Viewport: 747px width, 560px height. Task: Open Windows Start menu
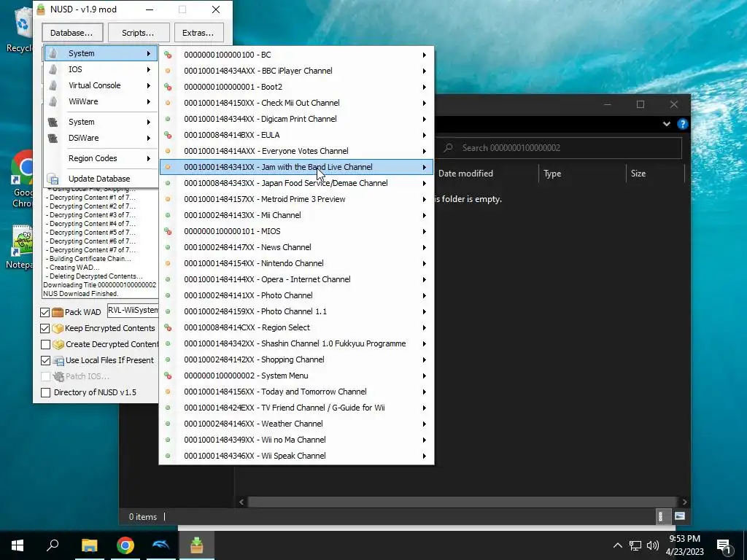pyautogui.click(x=18, y=545)
